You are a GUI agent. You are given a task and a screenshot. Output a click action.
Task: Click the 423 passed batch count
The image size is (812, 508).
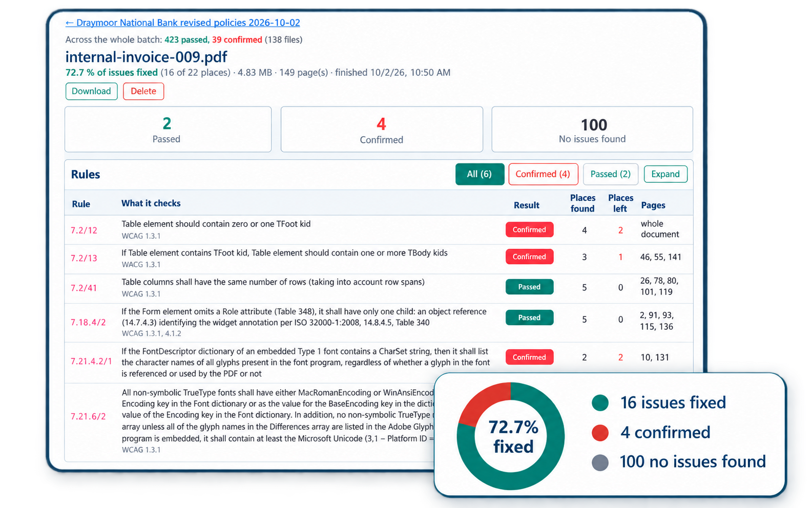point(186,39)
